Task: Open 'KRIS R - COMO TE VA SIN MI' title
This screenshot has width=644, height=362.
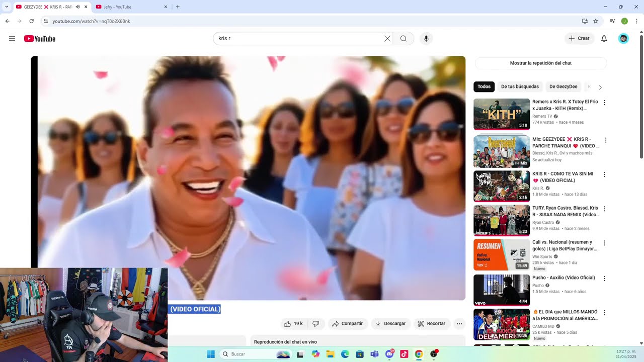Action: 562,177
